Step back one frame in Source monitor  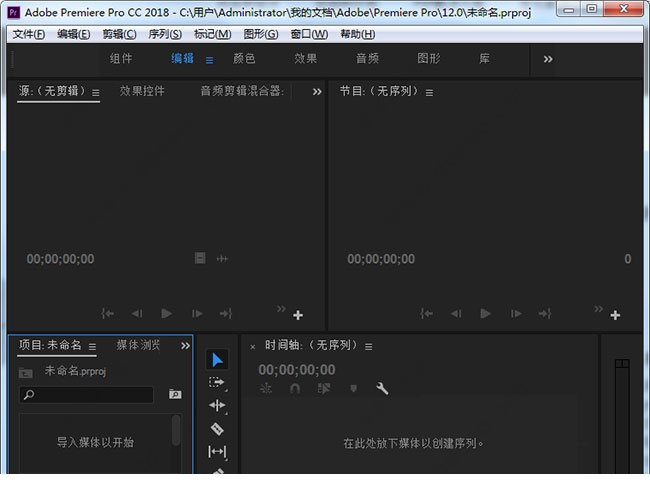(x=137, y=314)
